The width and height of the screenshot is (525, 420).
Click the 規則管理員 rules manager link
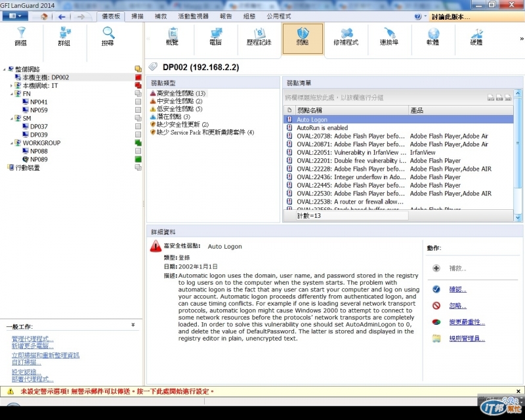pos(467,338)
